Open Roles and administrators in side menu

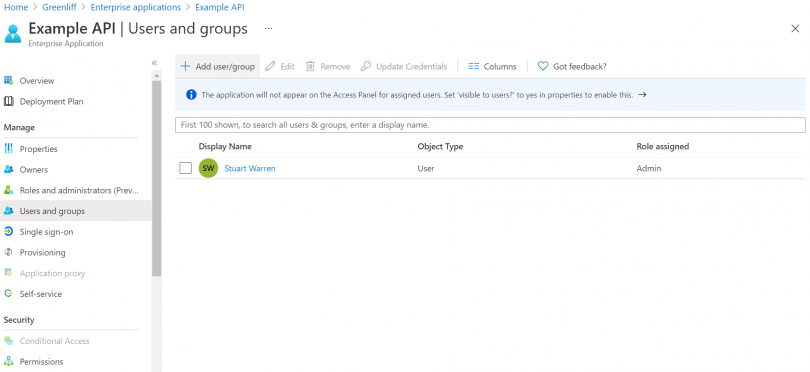(x=79, y=190)
